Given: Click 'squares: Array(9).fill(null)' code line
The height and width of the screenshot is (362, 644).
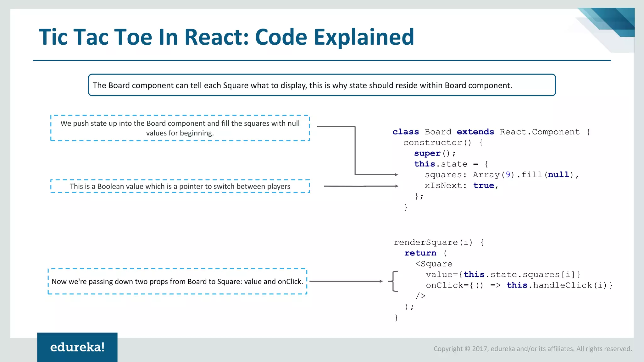Looking at the screenshot, I should tap(502, 175).
